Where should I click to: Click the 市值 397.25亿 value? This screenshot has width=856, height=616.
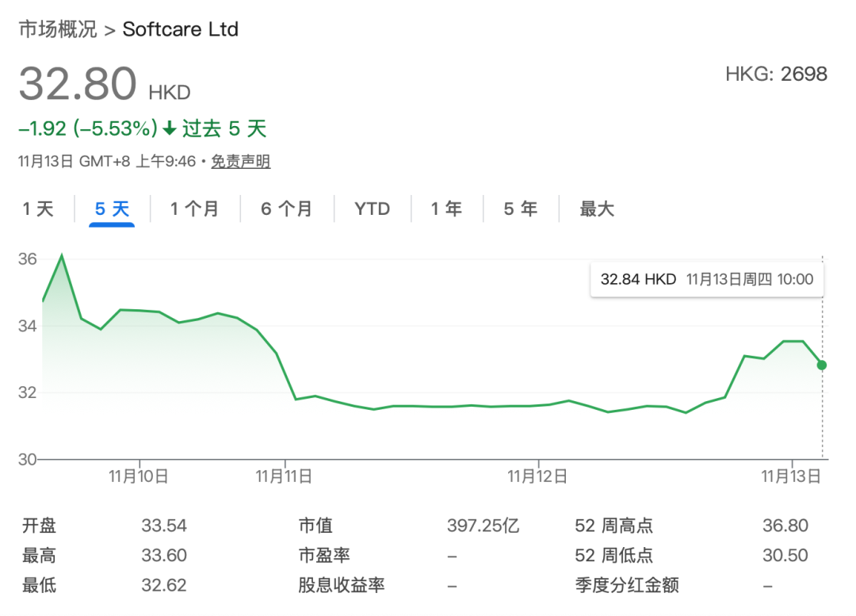click(483, 526)
